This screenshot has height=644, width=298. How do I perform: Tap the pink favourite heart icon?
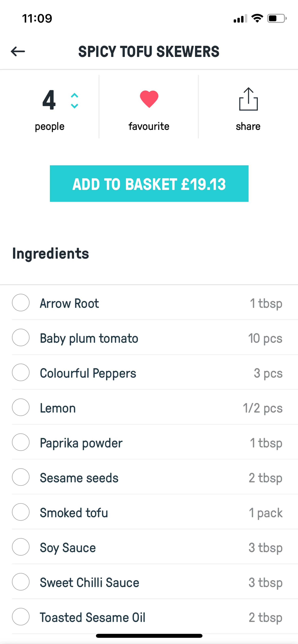[149, 99]
